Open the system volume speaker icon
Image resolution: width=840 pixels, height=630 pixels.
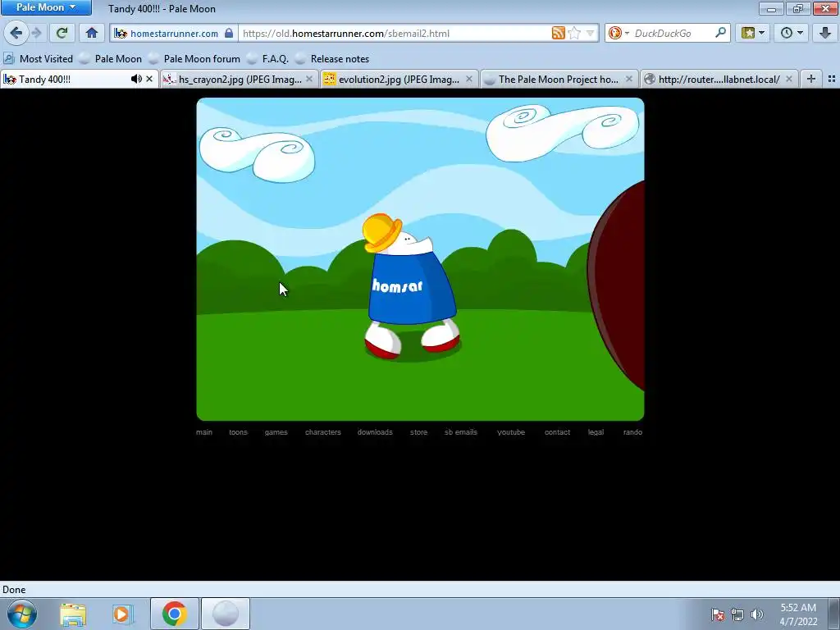[757, 614]
